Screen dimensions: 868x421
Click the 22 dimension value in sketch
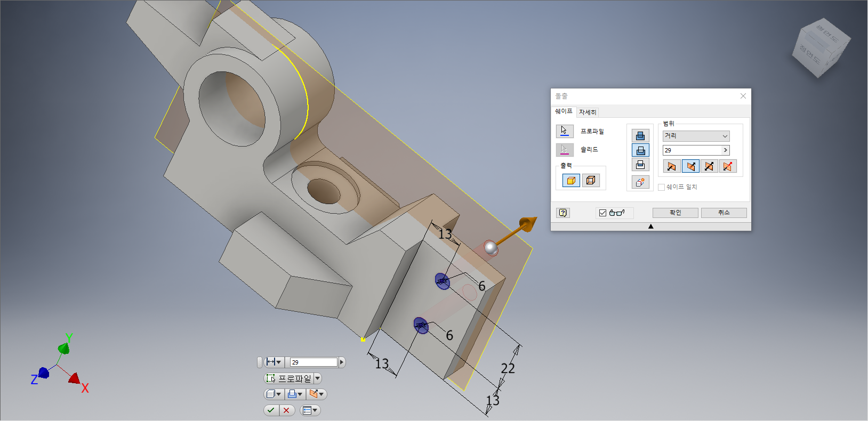point(508,368)
